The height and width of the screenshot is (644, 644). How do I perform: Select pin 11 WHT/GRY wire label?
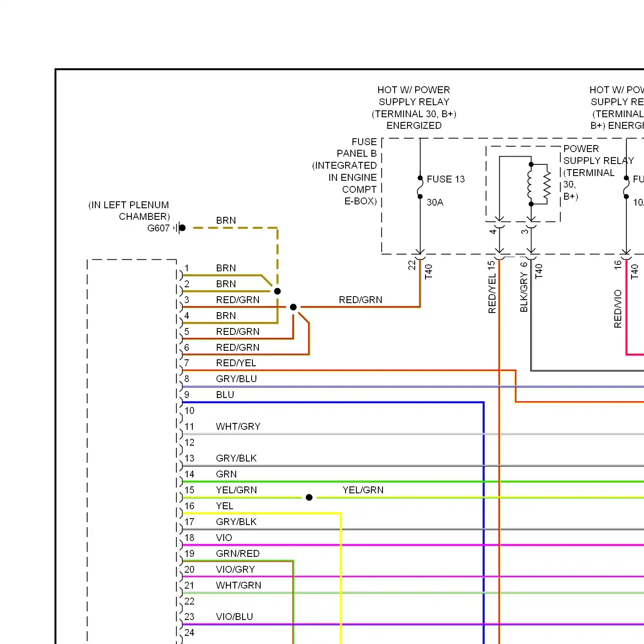click(x=238, y=426)
